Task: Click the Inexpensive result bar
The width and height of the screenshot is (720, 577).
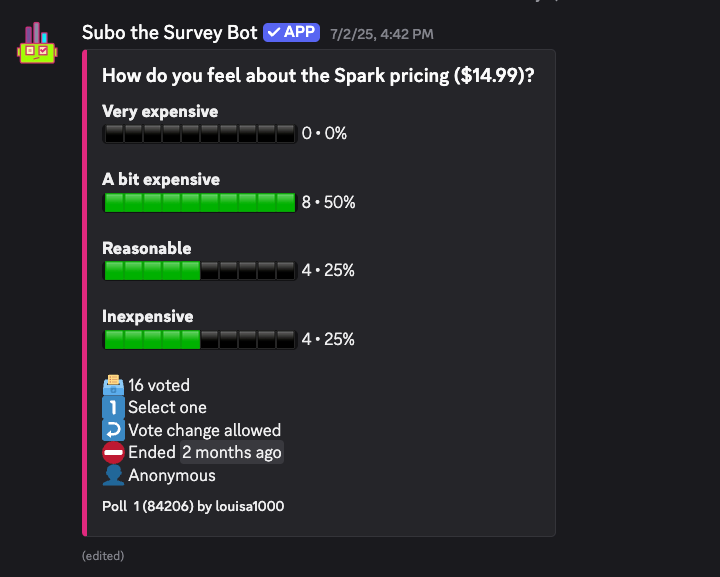Action: point(200,339)
